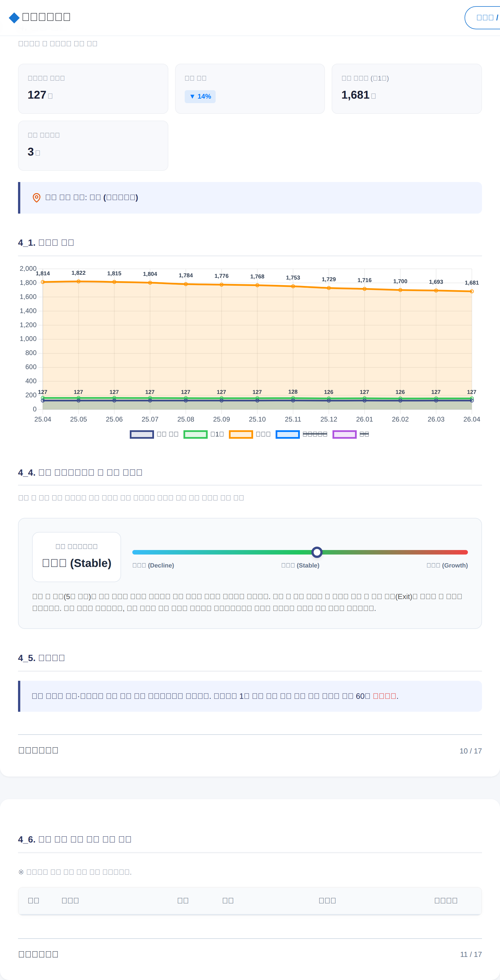500x980 pixels.
Task: Click the down-triangle 14% change badge
Action: [x=200, y=96]
